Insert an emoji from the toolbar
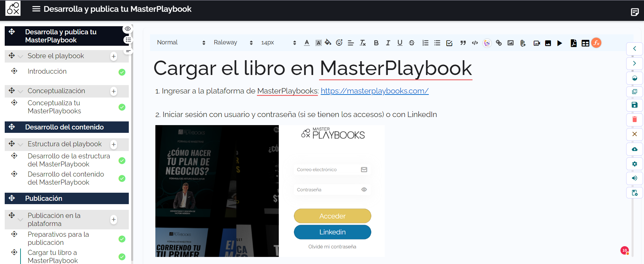Viewport: 644px width, 264px height. click(339, 42)
